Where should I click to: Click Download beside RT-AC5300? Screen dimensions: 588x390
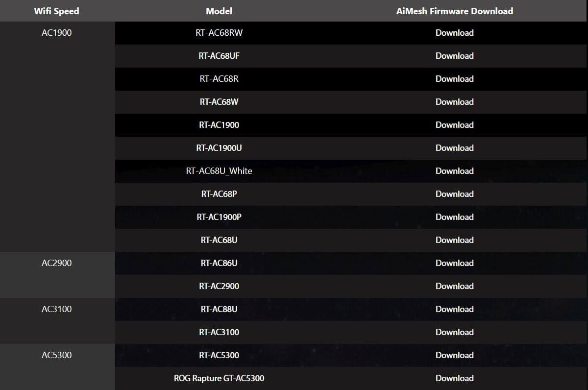pos(454,355)
